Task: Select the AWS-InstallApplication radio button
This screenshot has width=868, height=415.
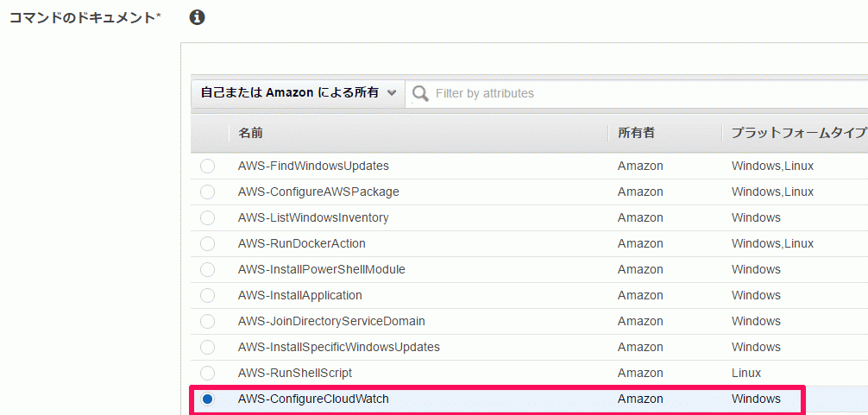Action: click(207, 295)
